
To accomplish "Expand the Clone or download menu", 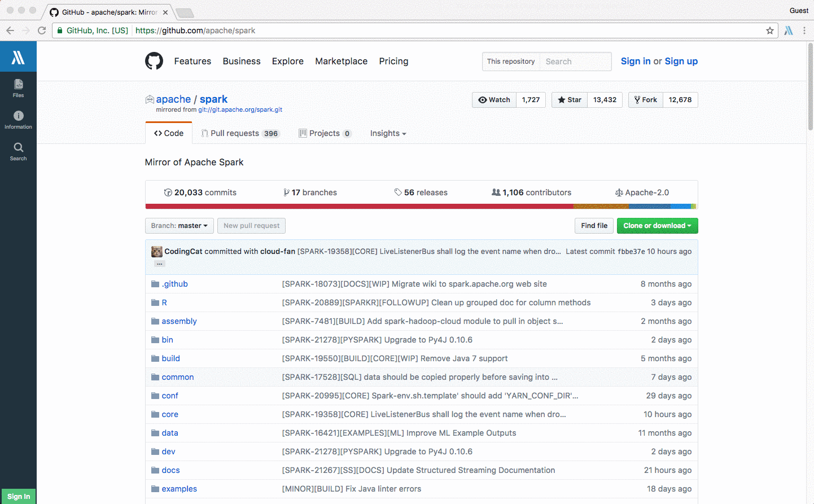I will [657, 226].
